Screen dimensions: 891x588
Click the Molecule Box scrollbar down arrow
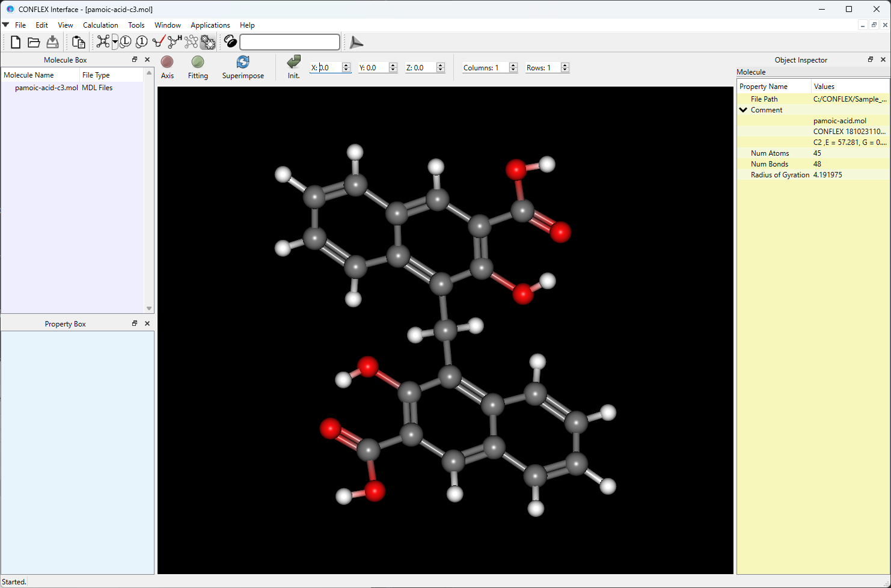(149, 308)
